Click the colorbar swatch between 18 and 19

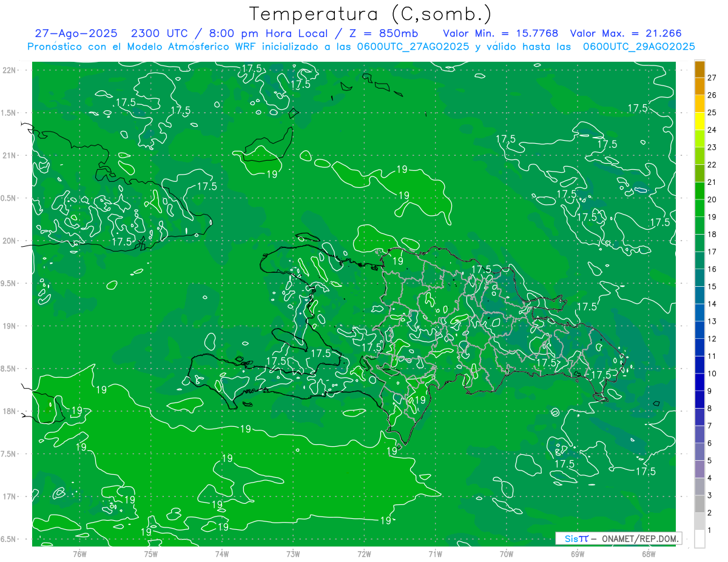pos(699,226)
